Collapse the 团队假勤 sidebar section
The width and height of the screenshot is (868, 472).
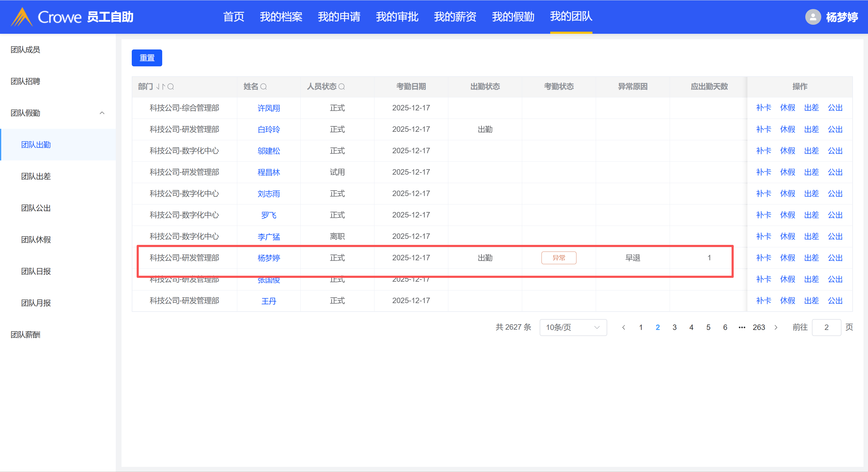[102, 113]
